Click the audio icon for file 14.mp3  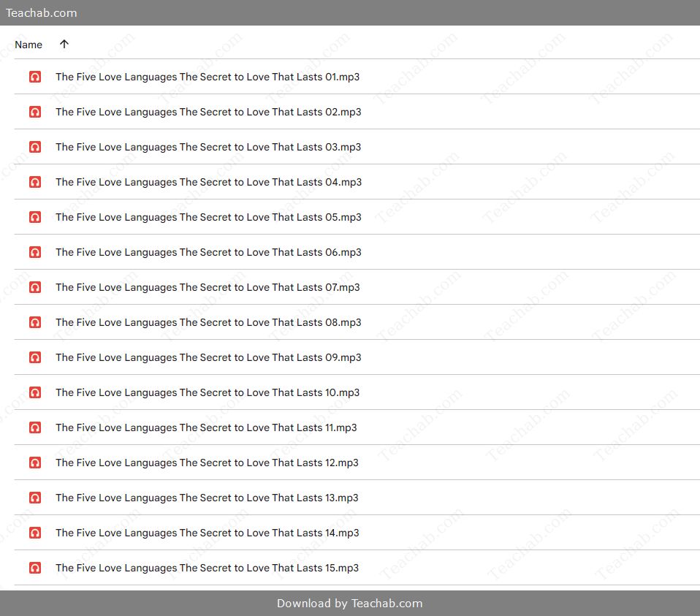tap(35, 533)
